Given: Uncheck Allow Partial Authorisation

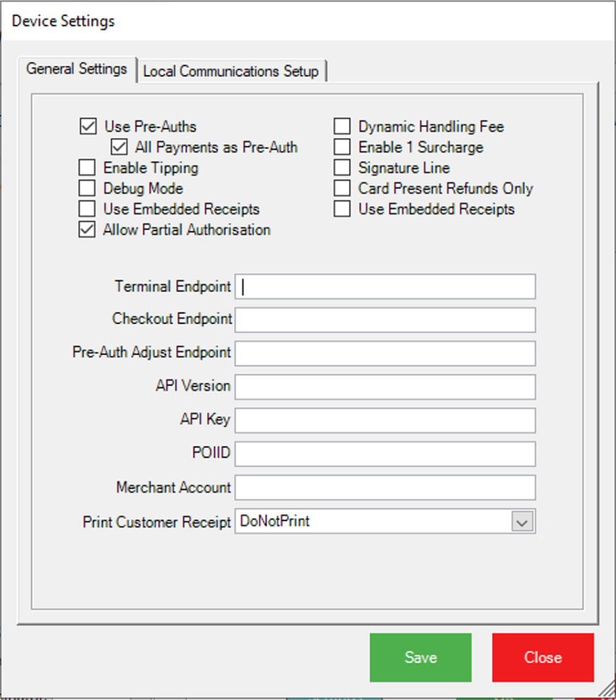Looking at the screenshot, I should coord(87,230).
